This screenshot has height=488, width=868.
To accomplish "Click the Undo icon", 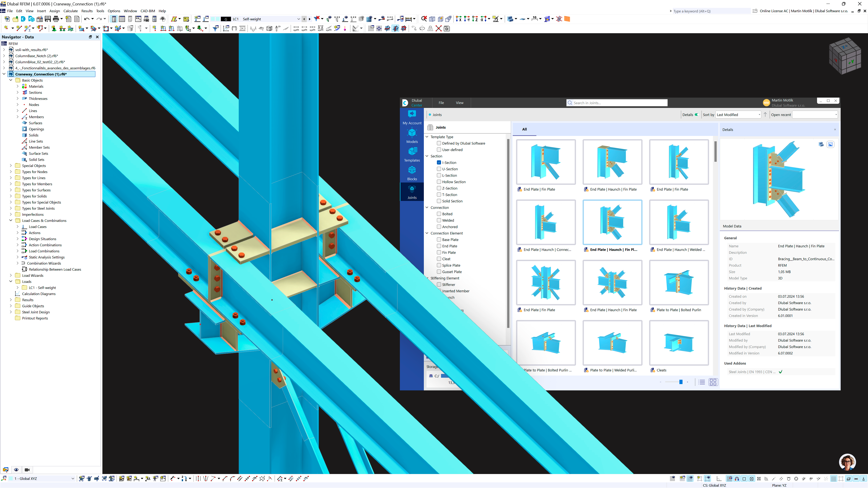I will (x=87, y=19).
